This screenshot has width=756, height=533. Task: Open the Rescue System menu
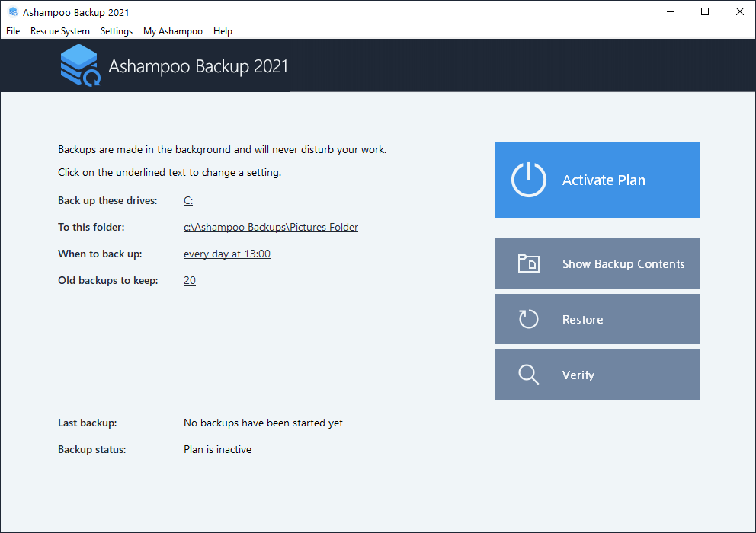pos(60,31)
